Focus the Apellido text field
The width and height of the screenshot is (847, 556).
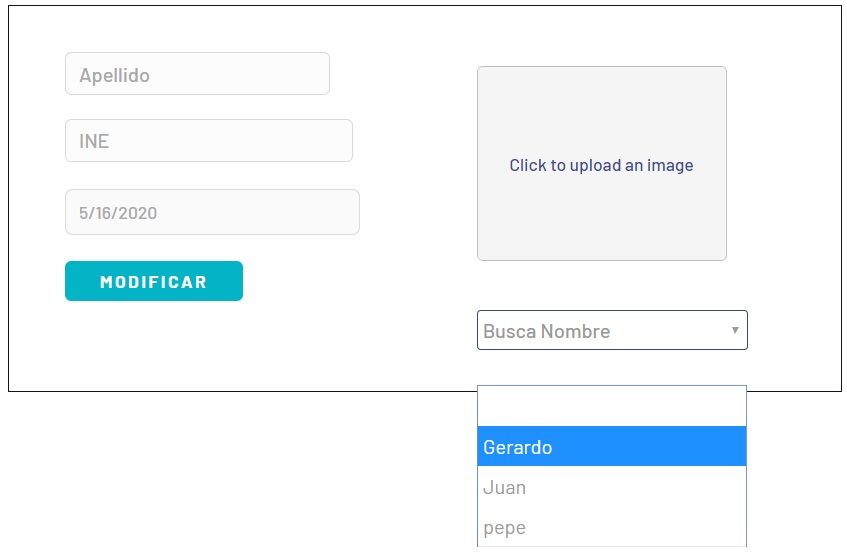point(197,73)
